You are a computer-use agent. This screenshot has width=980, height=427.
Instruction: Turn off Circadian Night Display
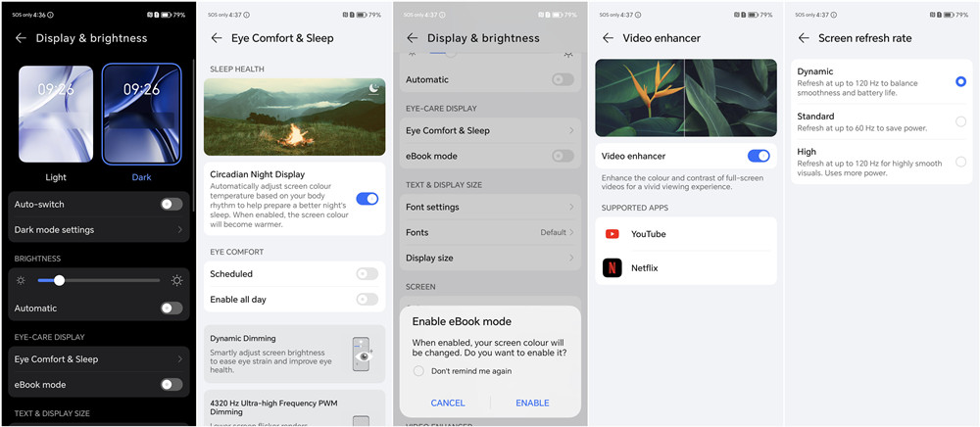367,199
